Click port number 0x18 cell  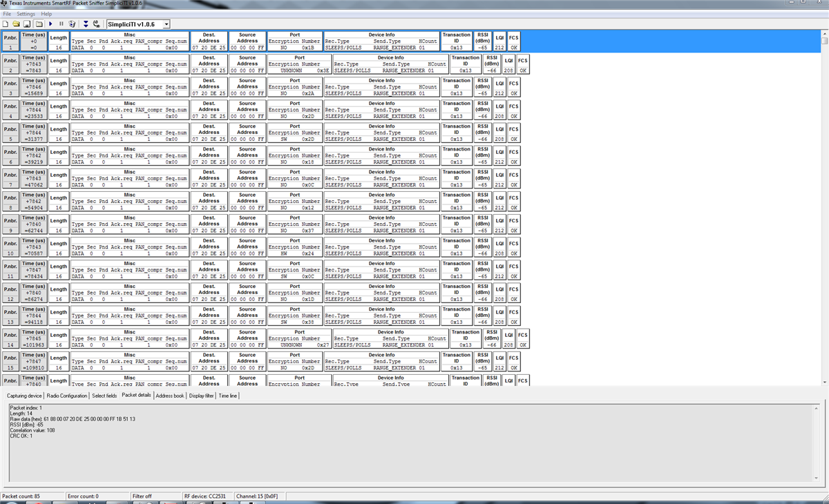(308, 162)
